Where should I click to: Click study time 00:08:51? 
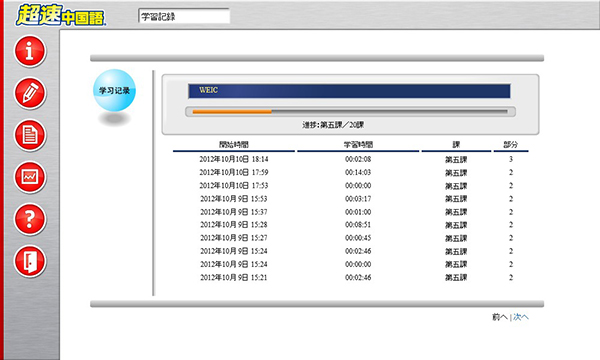[358, 225]
